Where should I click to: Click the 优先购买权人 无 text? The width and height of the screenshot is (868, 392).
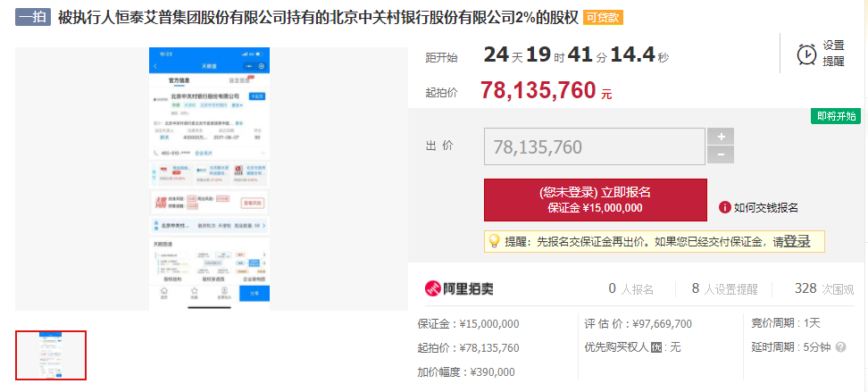pyautogui.click(x=633, y=347)
